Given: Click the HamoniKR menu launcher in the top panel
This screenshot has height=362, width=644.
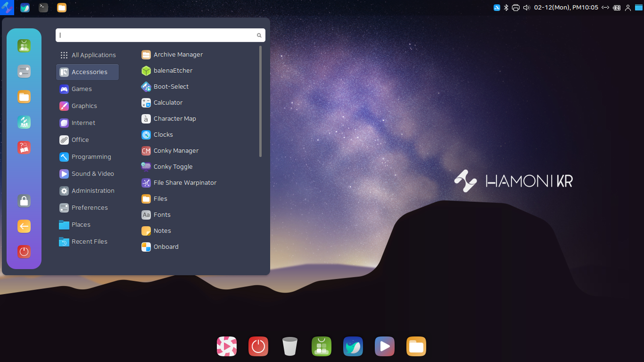Looking at the screenshot, I should pos(7,8).
